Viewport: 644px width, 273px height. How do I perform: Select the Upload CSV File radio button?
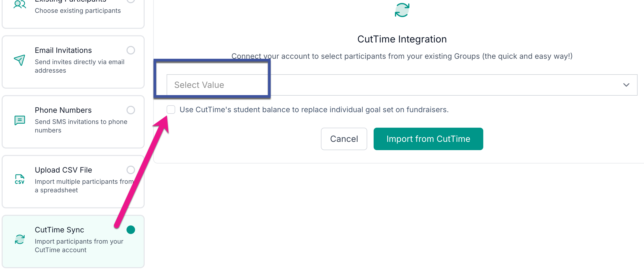click(x=131, y=170)
